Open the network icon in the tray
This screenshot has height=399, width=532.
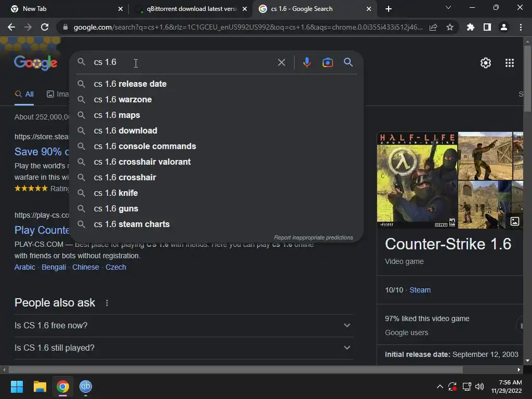(467, 387)
